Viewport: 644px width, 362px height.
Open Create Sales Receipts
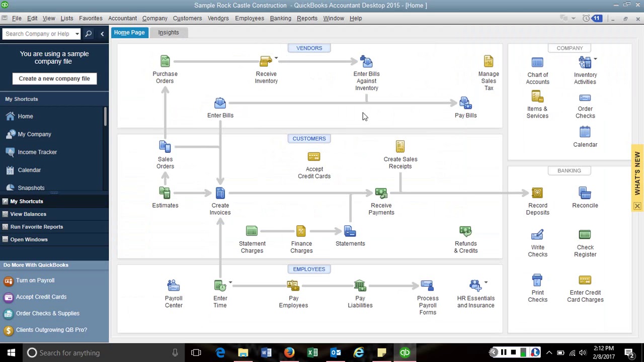click(400, 146)
